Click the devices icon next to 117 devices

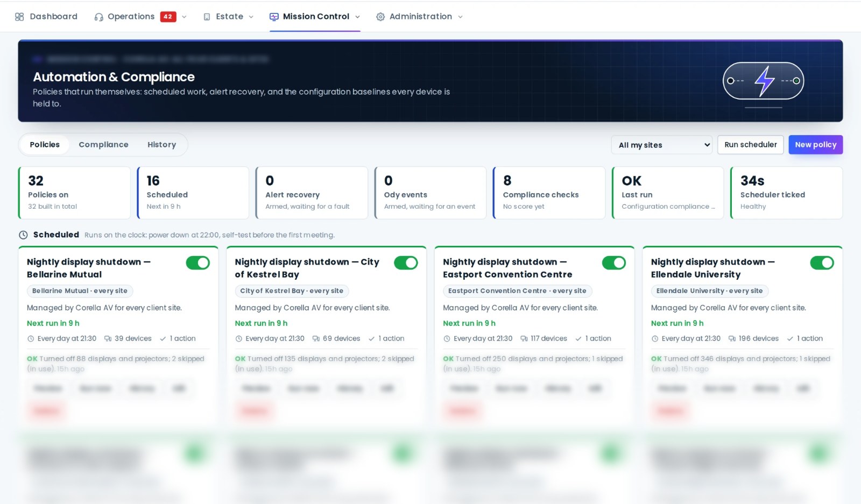[x=524, y=339]
